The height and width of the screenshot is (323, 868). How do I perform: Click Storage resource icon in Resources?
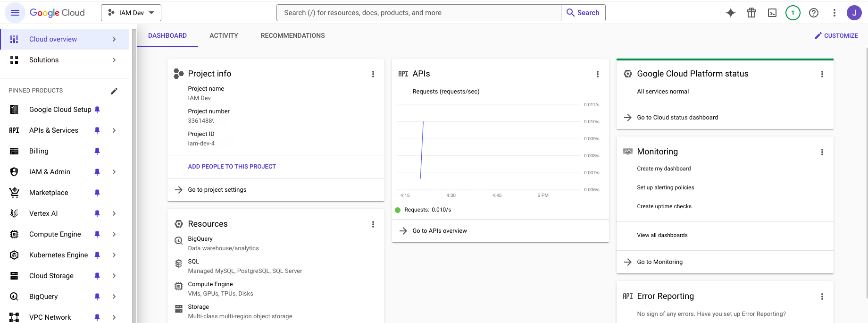coord(179,309)
